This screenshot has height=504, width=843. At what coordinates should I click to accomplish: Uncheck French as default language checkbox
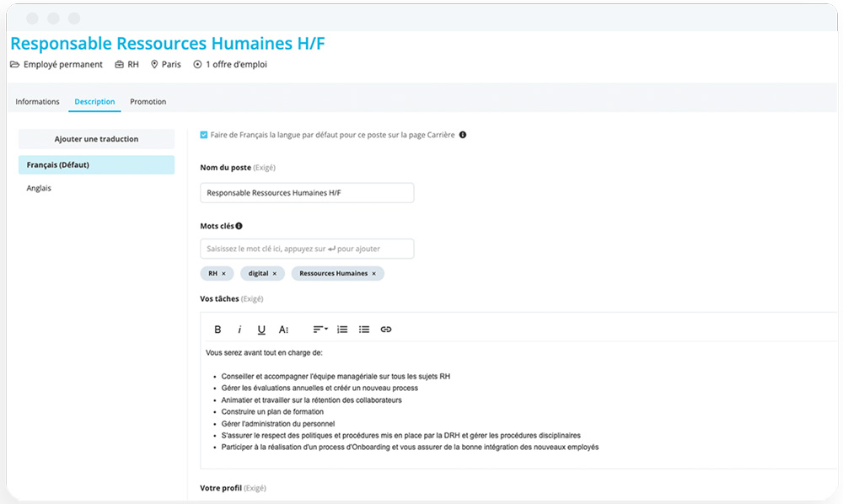click(x=204, y=135)
